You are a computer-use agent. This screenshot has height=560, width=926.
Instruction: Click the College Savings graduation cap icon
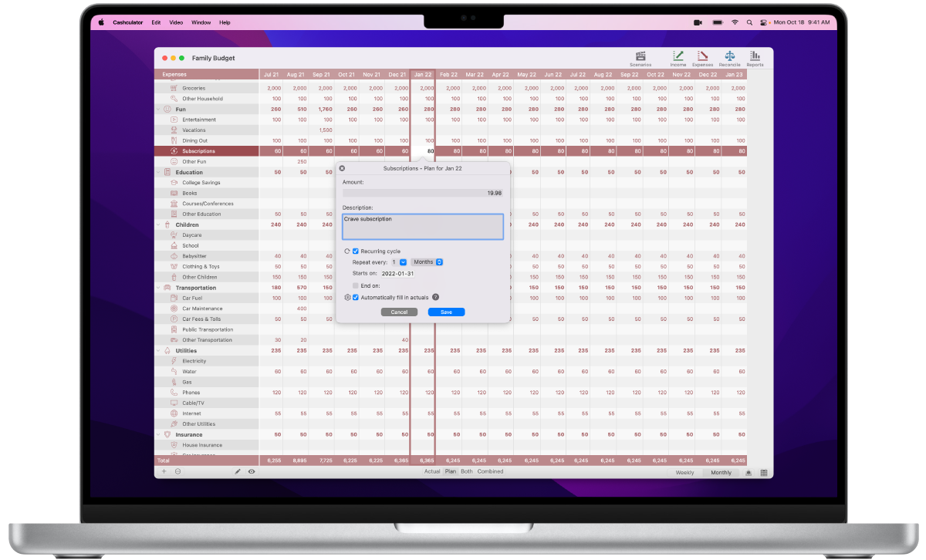174,183
